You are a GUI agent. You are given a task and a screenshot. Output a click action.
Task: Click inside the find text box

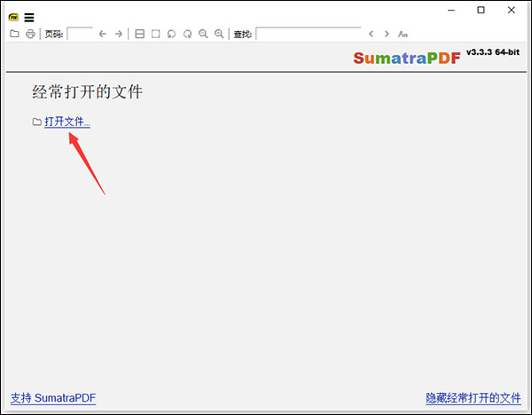(308, 34)
